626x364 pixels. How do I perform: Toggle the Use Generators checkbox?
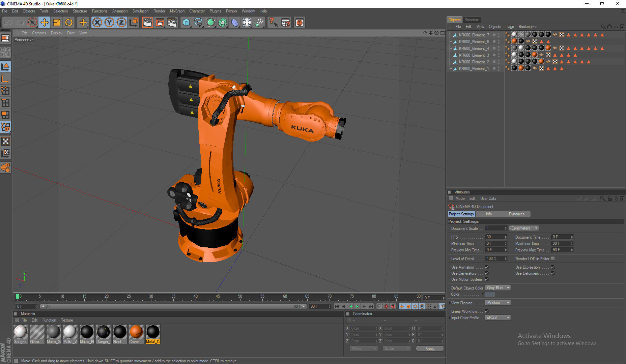click(487, 273)
